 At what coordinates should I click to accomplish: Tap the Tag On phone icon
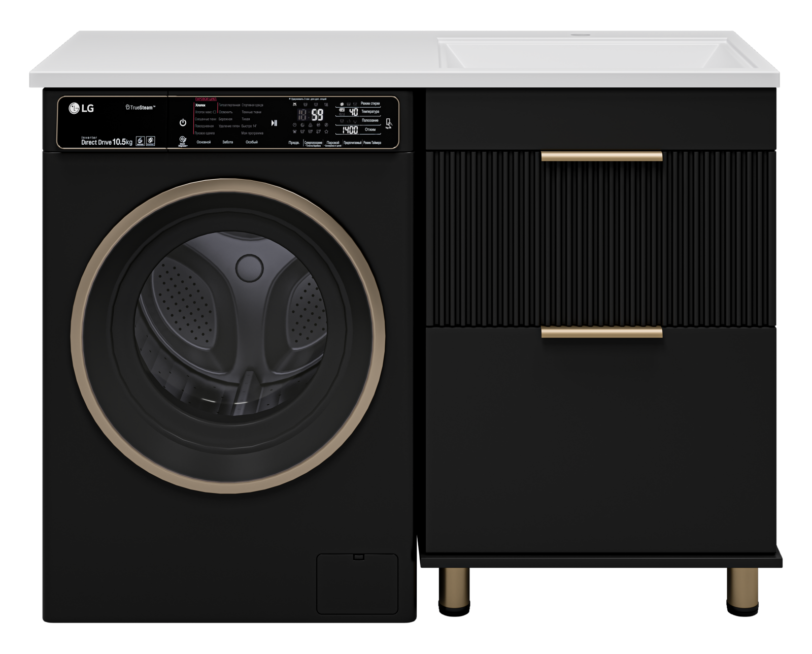(389, 123)
